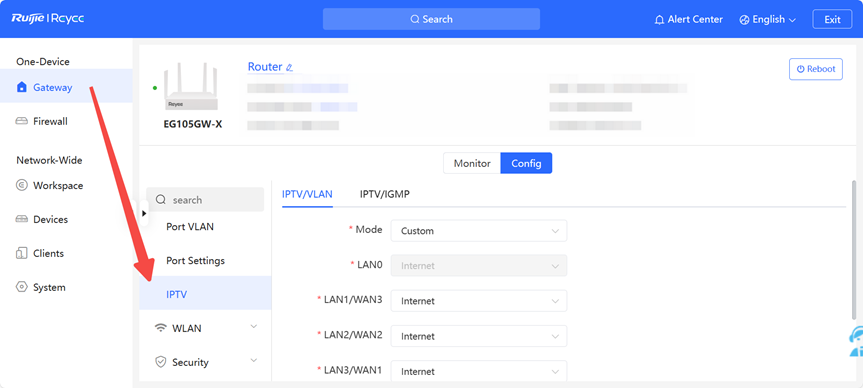
Task: Select the Workspace icon
Action: tap(21, 185)
